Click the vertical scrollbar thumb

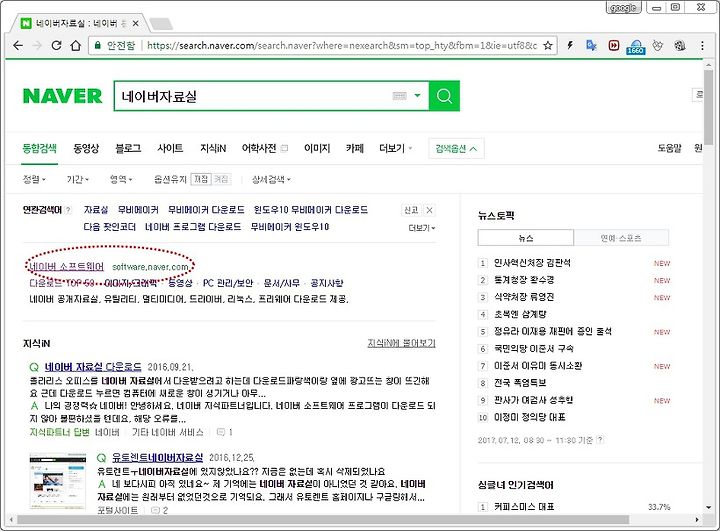(x=708, y=107)
